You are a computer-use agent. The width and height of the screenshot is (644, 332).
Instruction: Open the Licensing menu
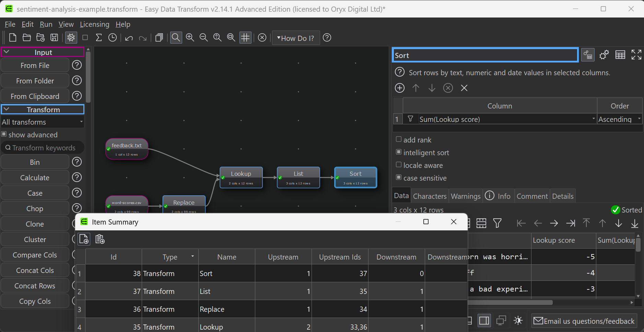tap(94, 24)
